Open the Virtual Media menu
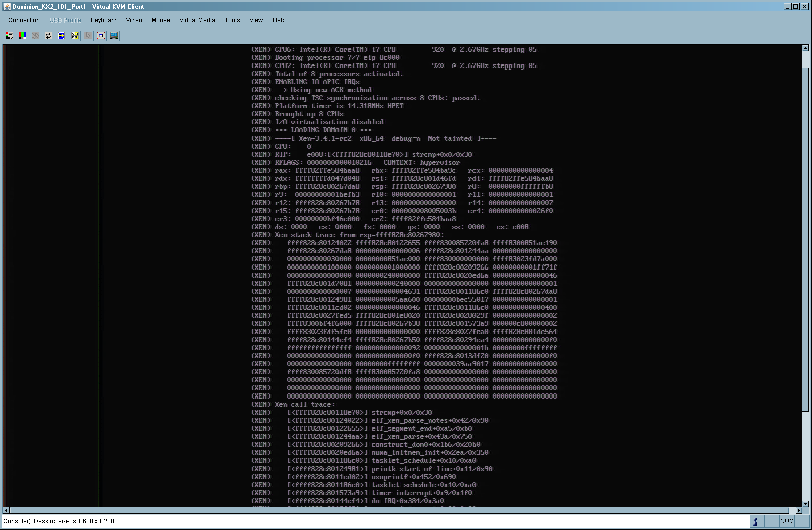Screen dimensions: 812x530 [197, 20]
